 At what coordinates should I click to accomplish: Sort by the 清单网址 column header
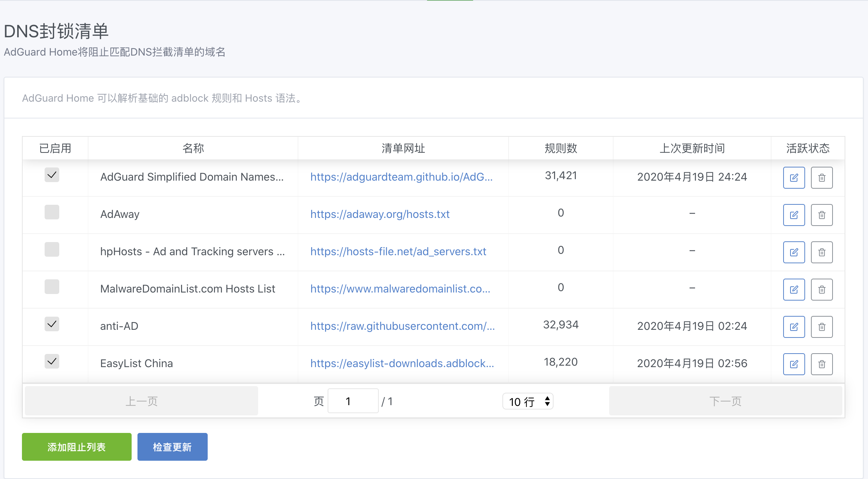tap(403, 148)
